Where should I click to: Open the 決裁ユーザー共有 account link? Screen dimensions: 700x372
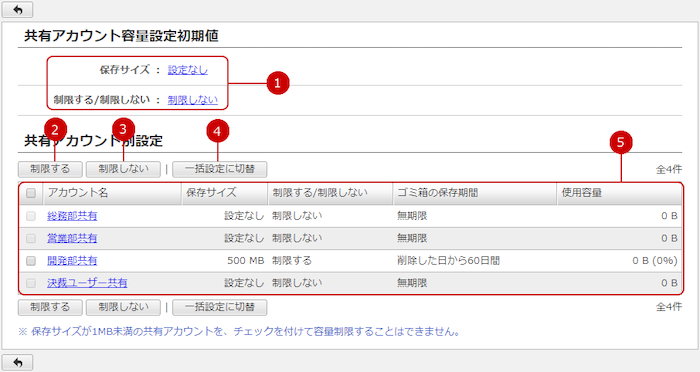pyautogui.click(x=87, y=283)
